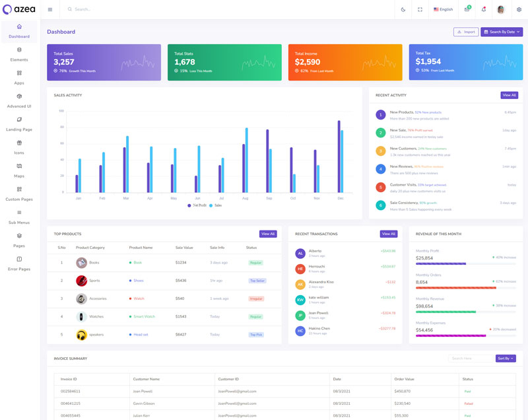Open the Elements sidebar item
The image size is (528, 420).
[x=19, y=53]
